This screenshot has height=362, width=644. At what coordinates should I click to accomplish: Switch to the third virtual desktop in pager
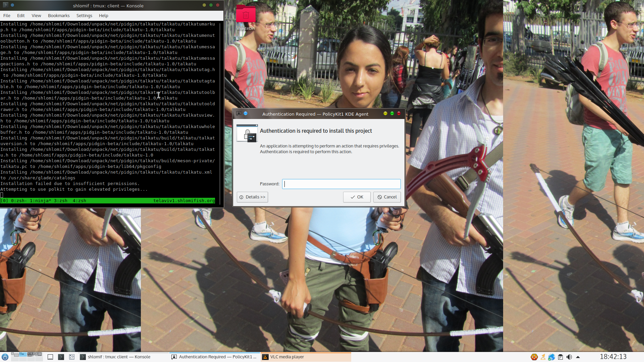coord(31,355)
